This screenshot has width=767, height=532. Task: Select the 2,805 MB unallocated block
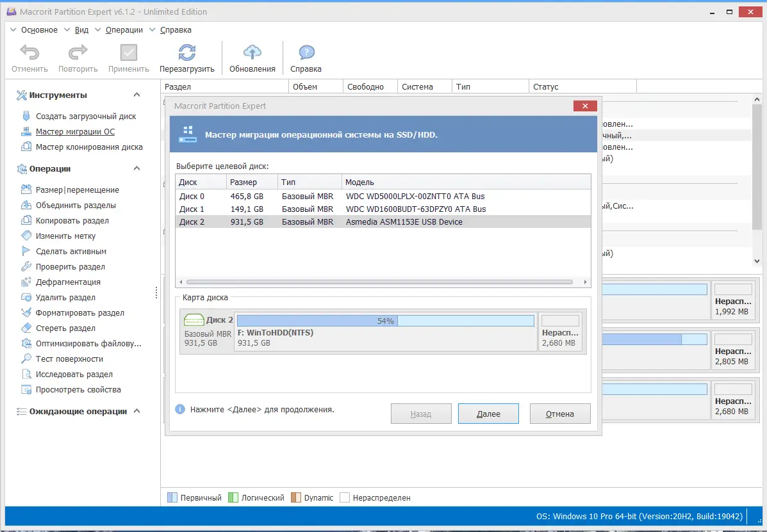733,350
